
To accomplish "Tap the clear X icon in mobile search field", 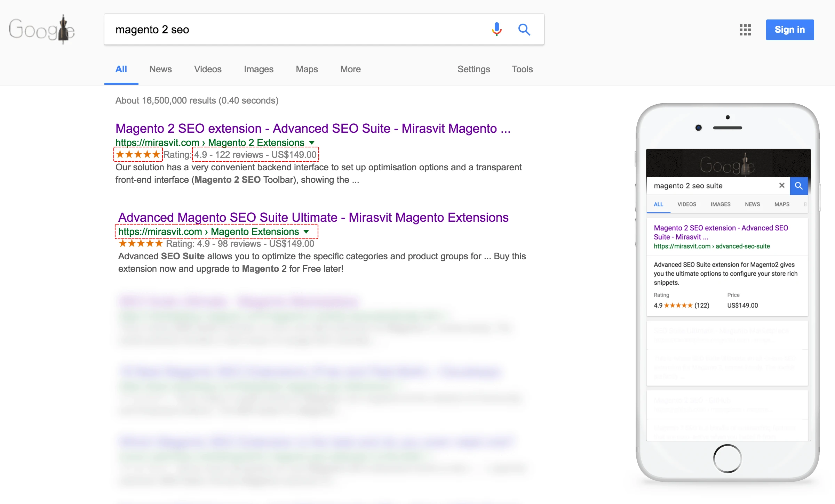I will pyautogui.click(x=782, y=186).
